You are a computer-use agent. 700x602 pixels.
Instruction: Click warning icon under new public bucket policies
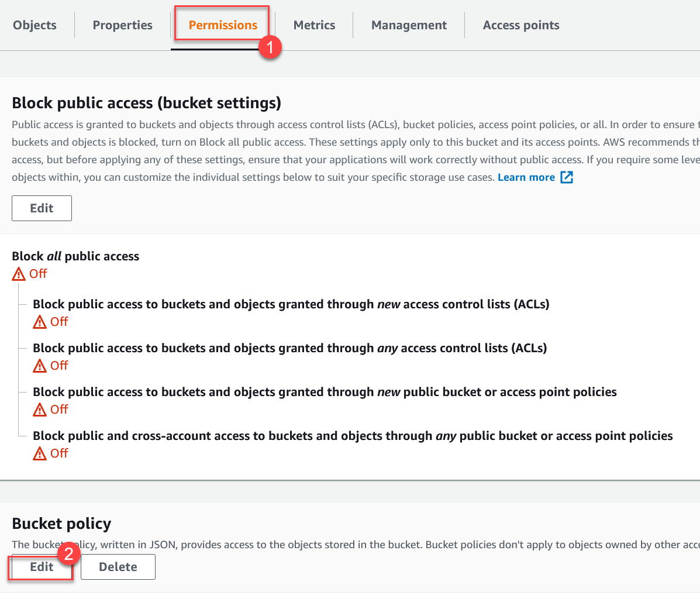[x=39, y=409]
